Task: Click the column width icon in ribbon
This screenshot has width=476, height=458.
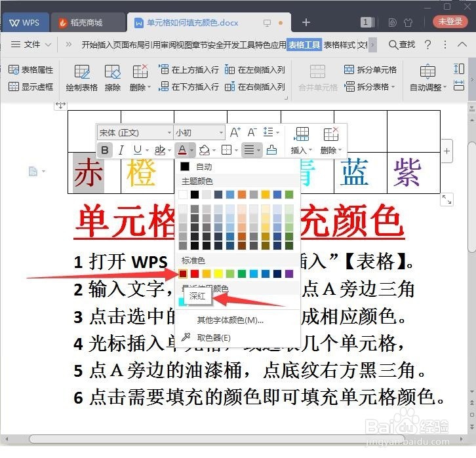Action: tap(459, 86)
